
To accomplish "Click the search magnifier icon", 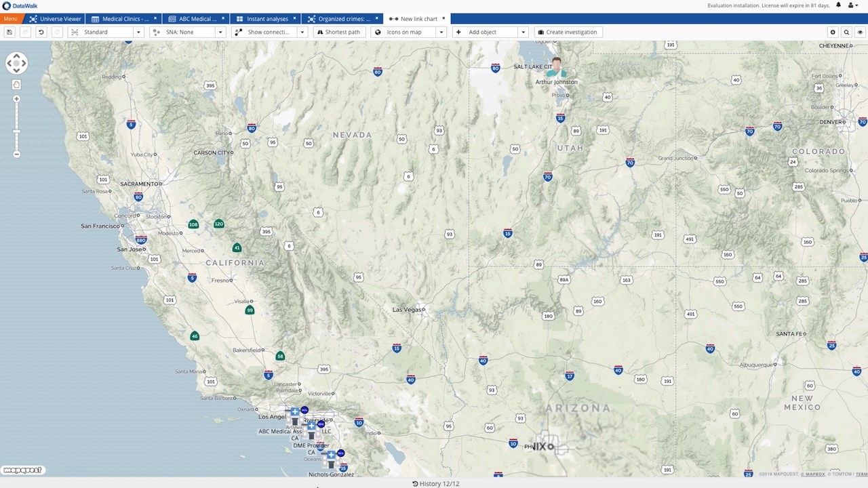I will (x=846, y=32).
